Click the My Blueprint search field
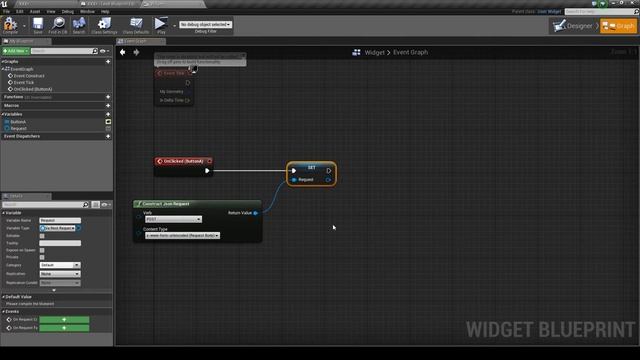 (62, 51)
